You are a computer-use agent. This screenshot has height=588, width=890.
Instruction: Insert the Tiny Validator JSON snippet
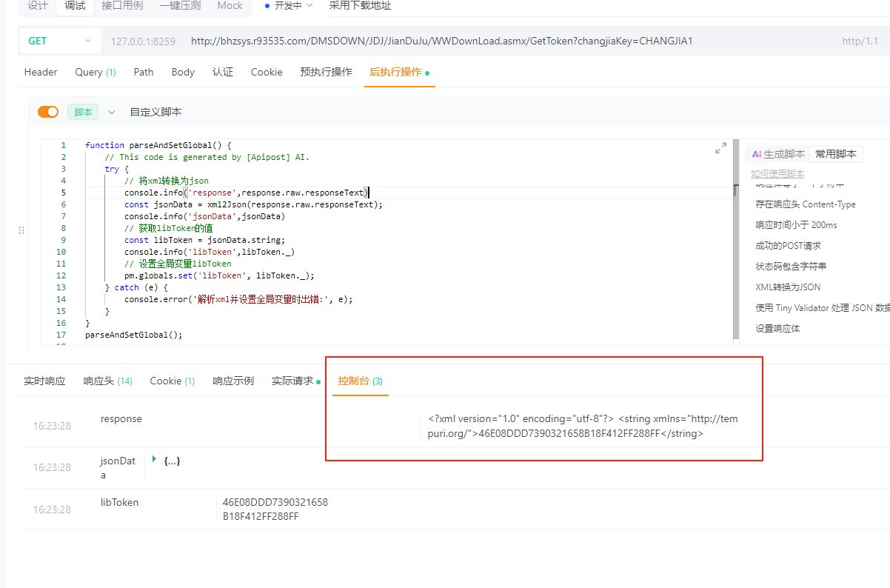click(822, 307)
